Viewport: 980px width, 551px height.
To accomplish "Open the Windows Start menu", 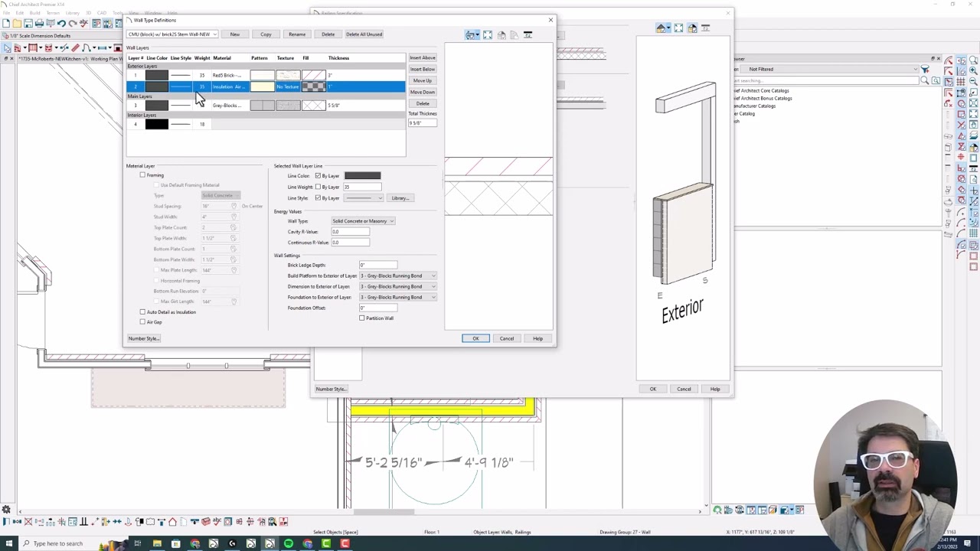I will [x=8, y=543].
